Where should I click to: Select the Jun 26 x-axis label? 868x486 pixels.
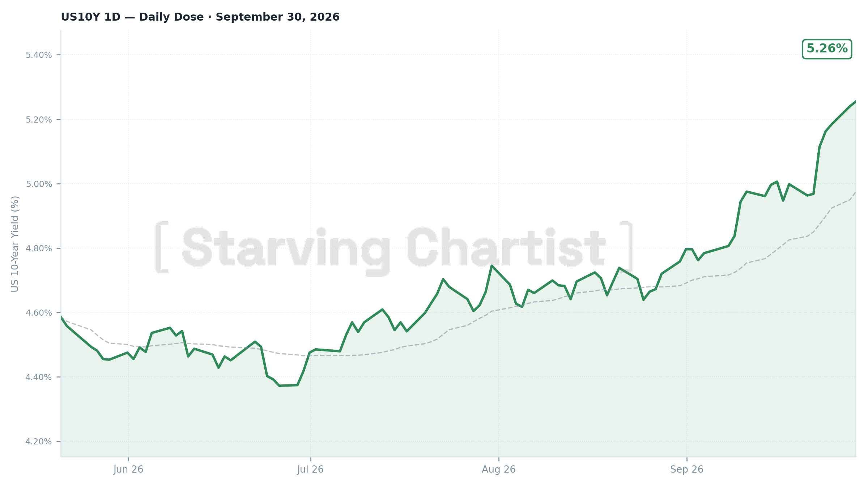coord(128,469)
